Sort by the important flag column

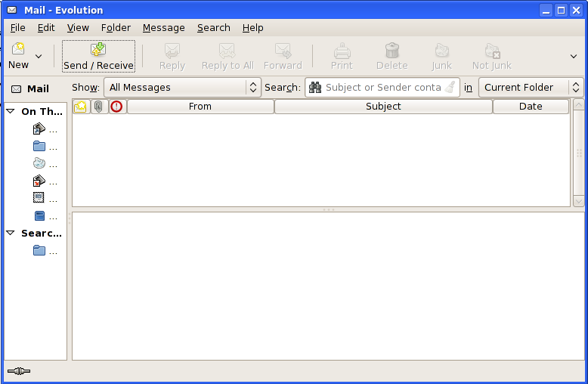[x=116, y=107]
